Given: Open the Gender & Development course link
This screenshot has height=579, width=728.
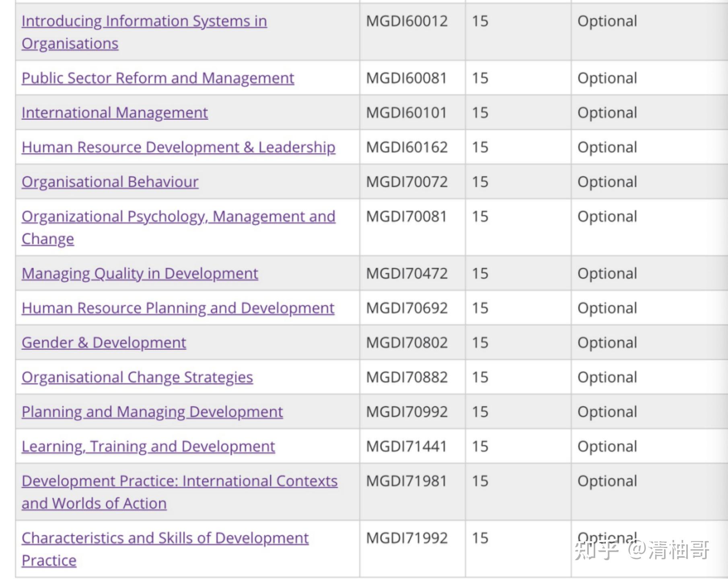Looking at the screenshot, I should [104, 343].
